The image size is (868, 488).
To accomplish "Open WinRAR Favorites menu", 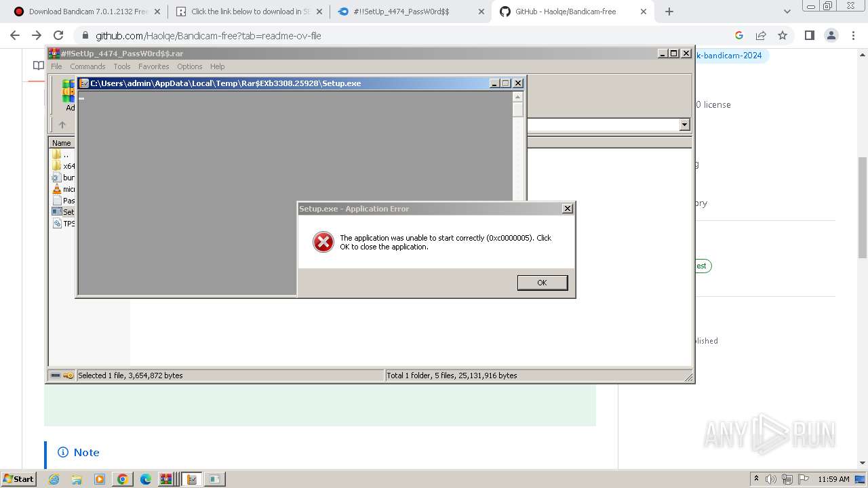I will click(x=154, y=66).
